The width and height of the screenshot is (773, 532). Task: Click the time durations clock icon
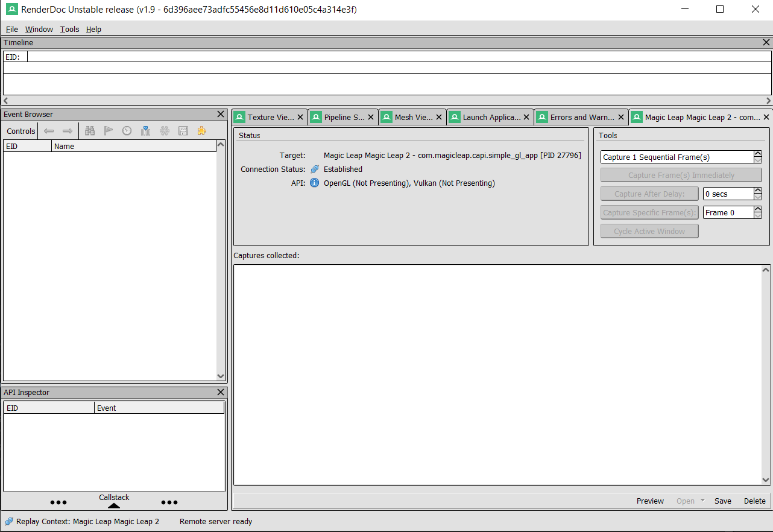127,131
